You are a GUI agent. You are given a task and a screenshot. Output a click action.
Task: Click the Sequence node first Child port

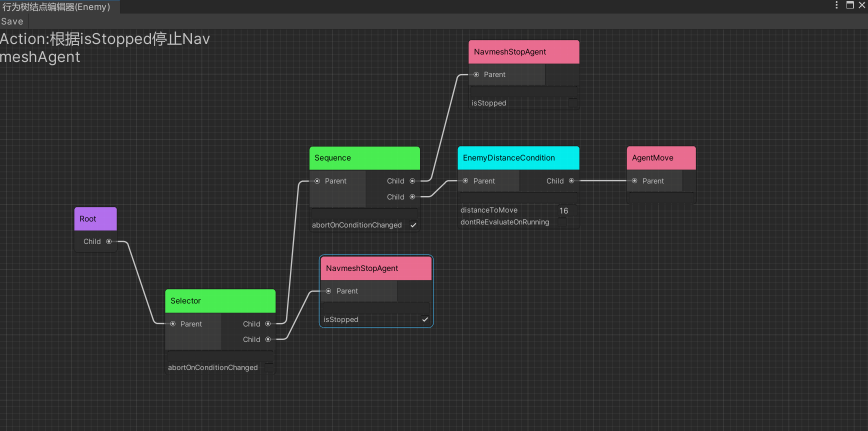pyautogui.click(x=412, y=181)
